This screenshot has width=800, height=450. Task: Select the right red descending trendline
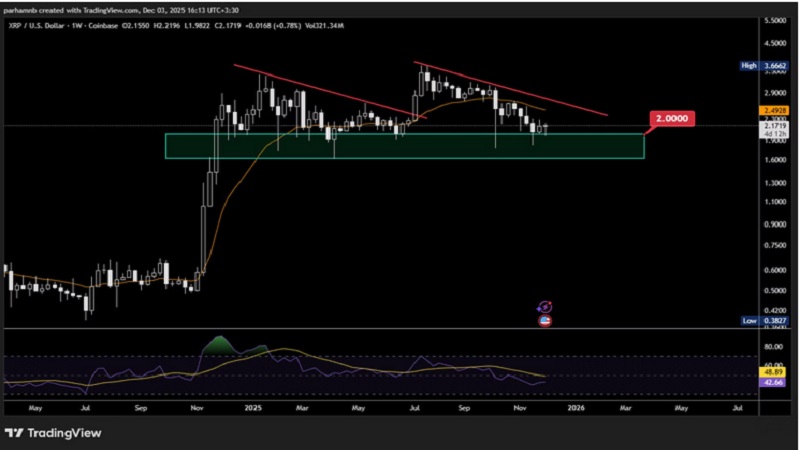tap(510, 90)
